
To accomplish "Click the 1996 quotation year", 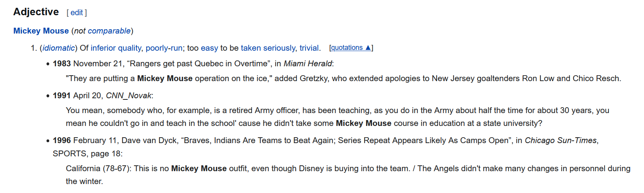I will pyautogui.click(x=62, y=140).
